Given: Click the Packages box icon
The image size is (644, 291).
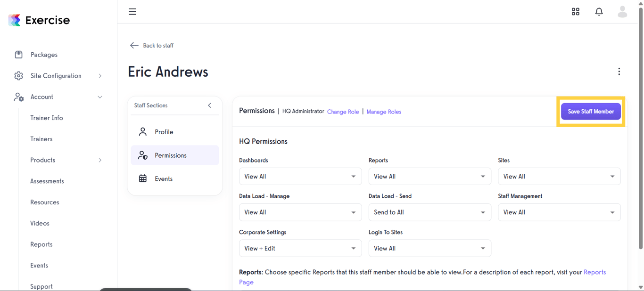Looking at the screenshot, I should coord(18,55).
